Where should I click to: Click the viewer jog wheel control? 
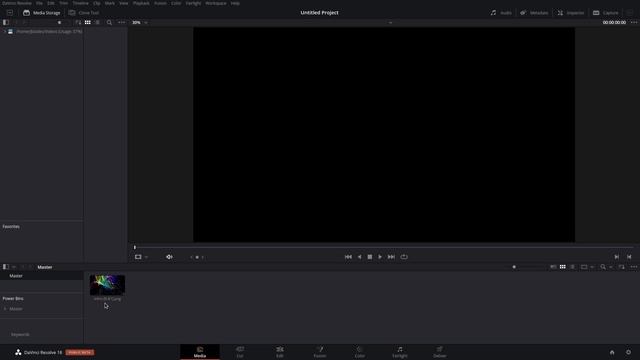click(x=197, y=257)
